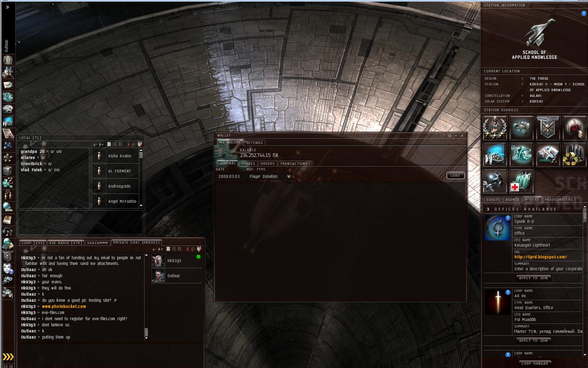Select Hk93g3 portrait in private chat
Screen dimensions: 588x368
(x=158, y=260)
